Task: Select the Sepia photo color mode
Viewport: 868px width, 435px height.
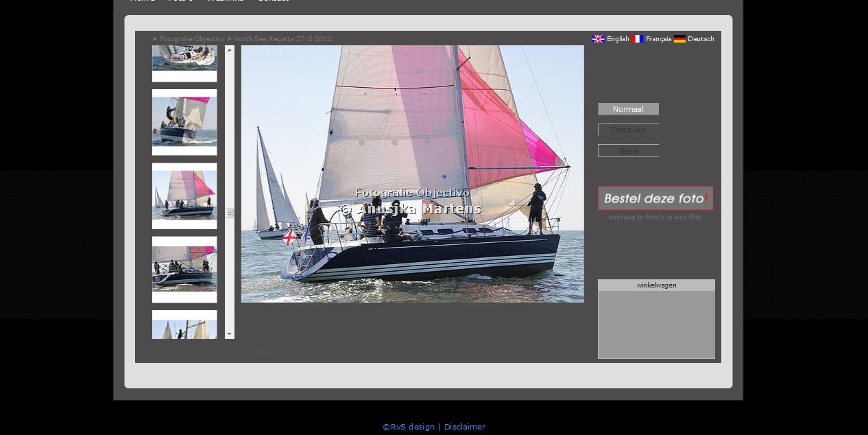Action: pos(628,151)
